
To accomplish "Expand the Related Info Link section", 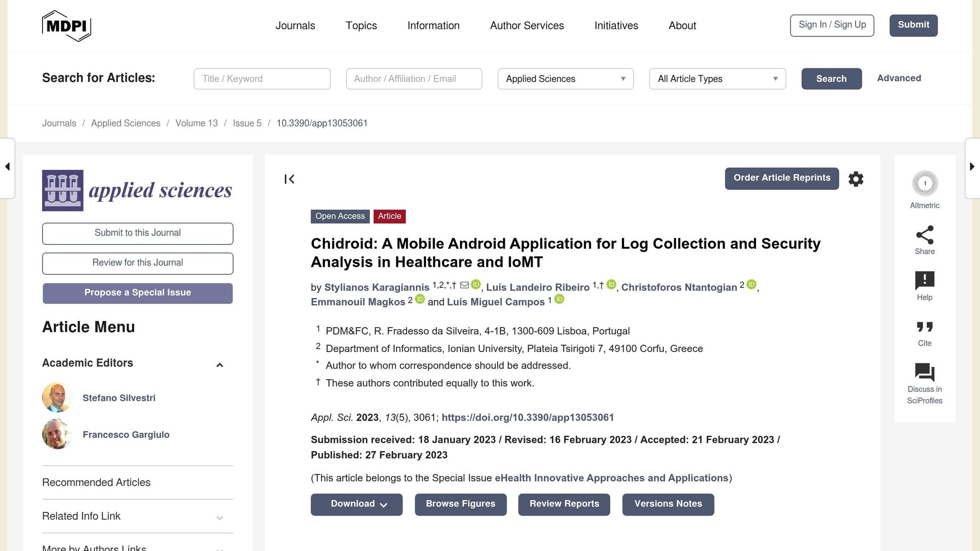I will point(220,518).
